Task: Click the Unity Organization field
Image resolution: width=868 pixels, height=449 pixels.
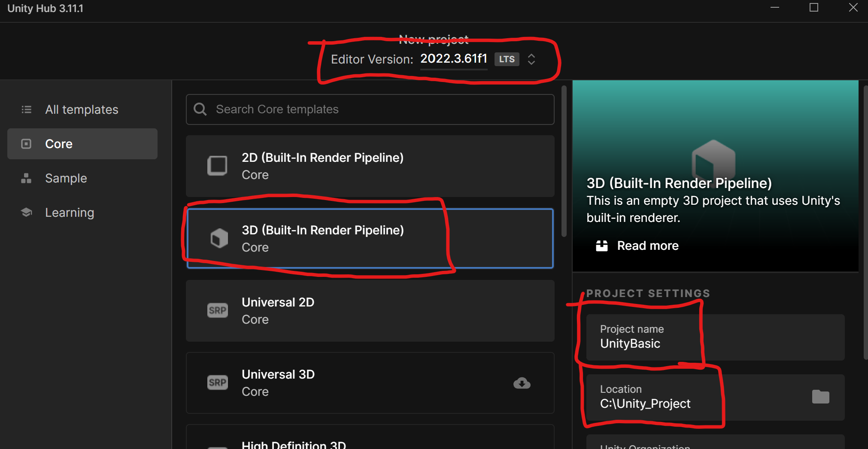Action: pyautogui.click(x=715, y=442)
